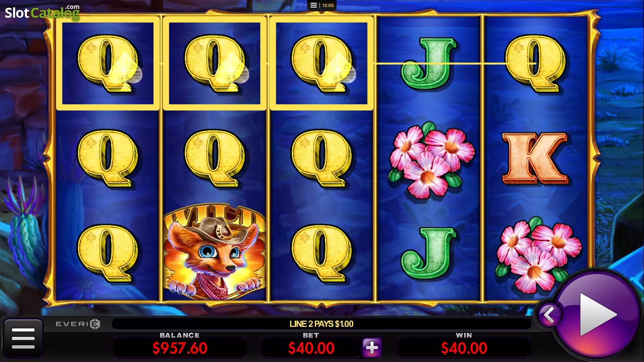Click the orange K symbol
The height and width of the screenshot is (362, 644).
point(535,158)
